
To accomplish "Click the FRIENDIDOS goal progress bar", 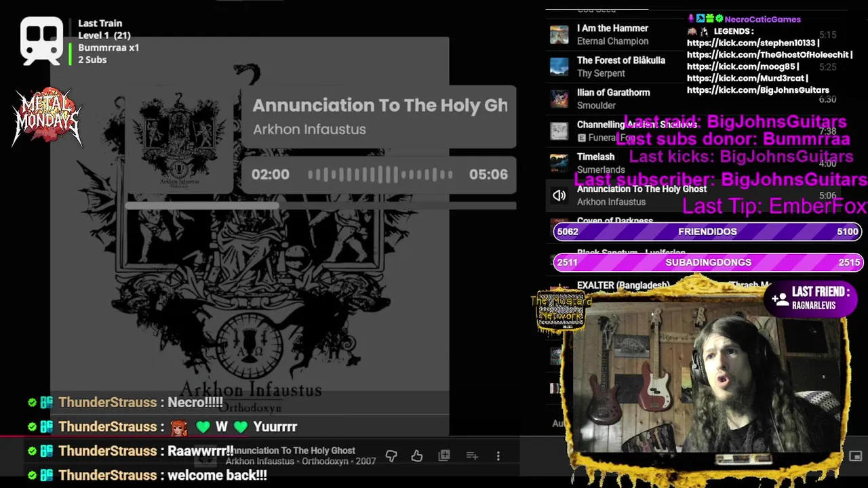I will coord(707,232).
